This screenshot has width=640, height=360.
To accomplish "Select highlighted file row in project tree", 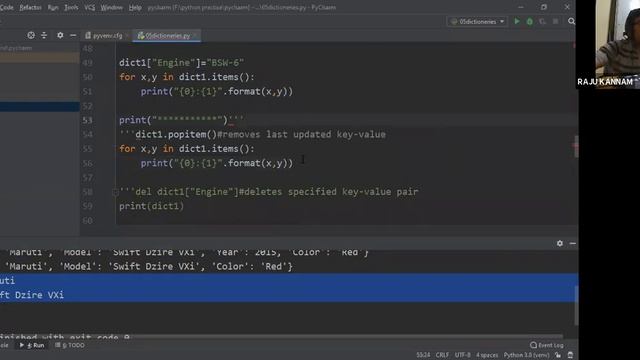I will pyautogui.click(x=40, y=107).
